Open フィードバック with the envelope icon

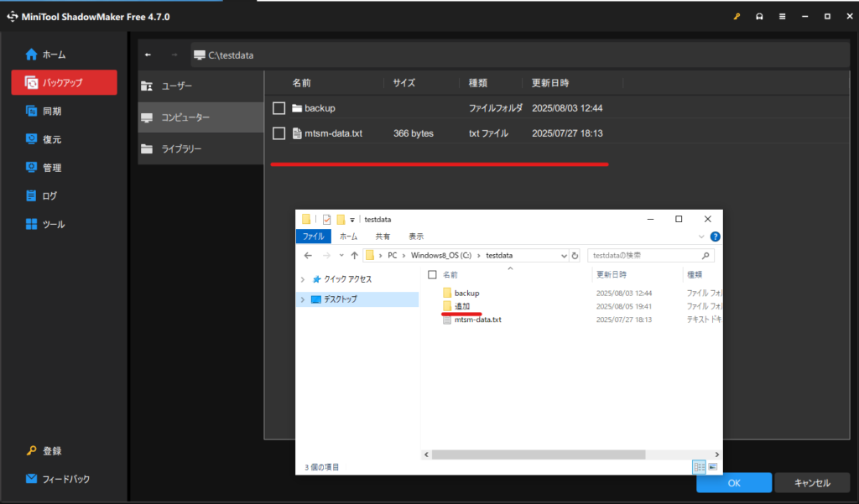tap(58, 479)
